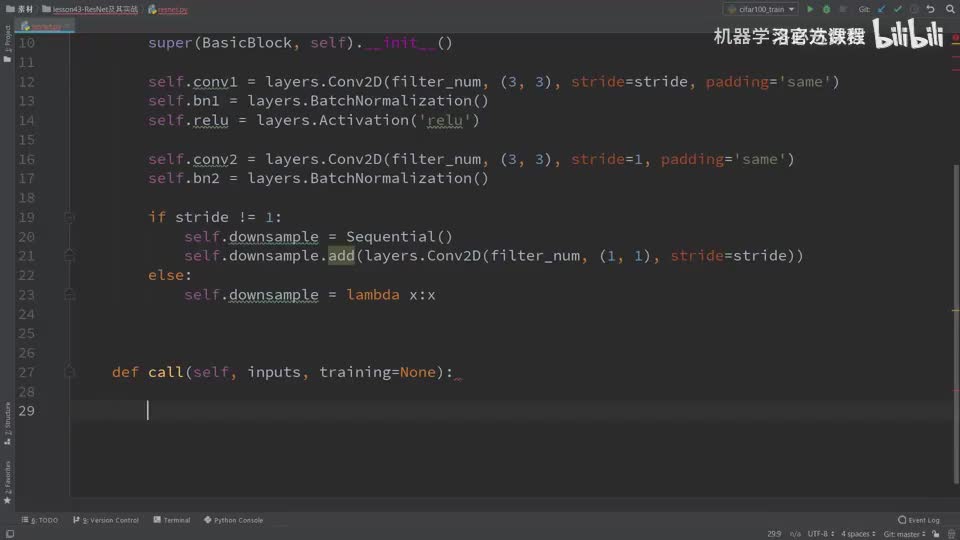960x540 pixels.
Task: Click 'lambda' keyword on line 23
Action: [x=373, y=295]
